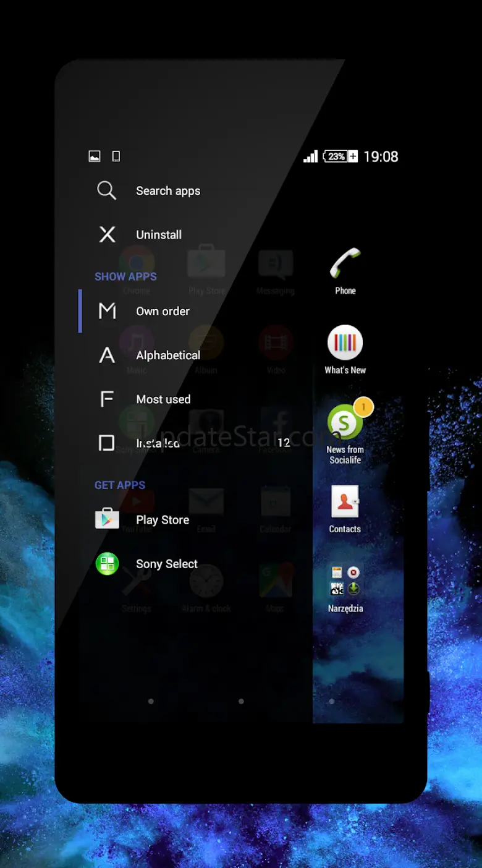
Task: Open the green Sony Select icon
Action: pyautogui.click(x=107, y=564)
